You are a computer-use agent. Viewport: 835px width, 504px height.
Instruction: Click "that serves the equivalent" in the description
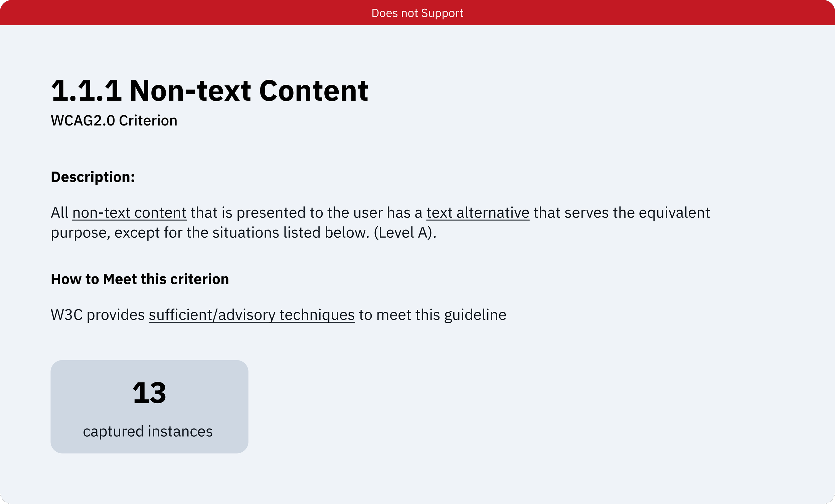pyautogui.click(x=622, y=213)
